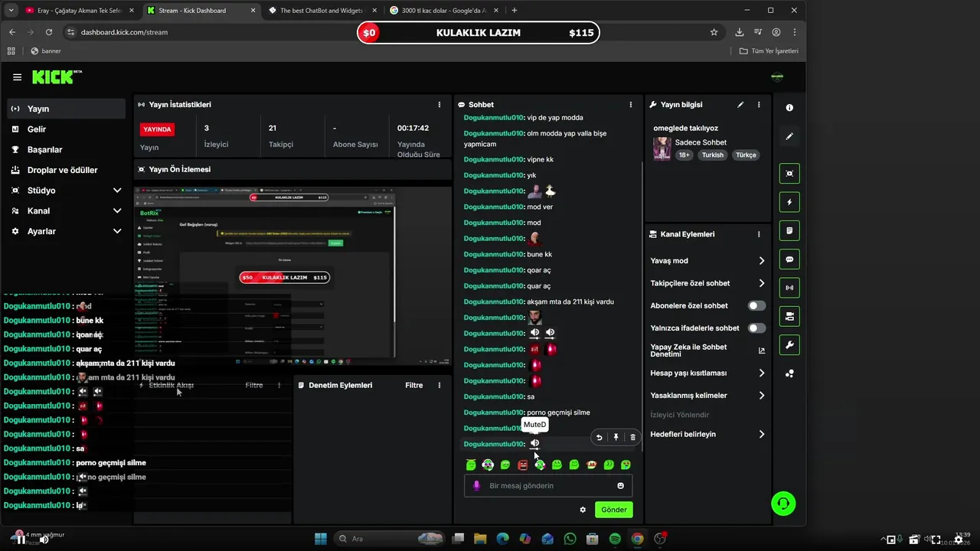The height and width of the screenshot is (551, 980).
Task: Toggle Abonelere özel sohbet switch
Action: click(756, 305)
